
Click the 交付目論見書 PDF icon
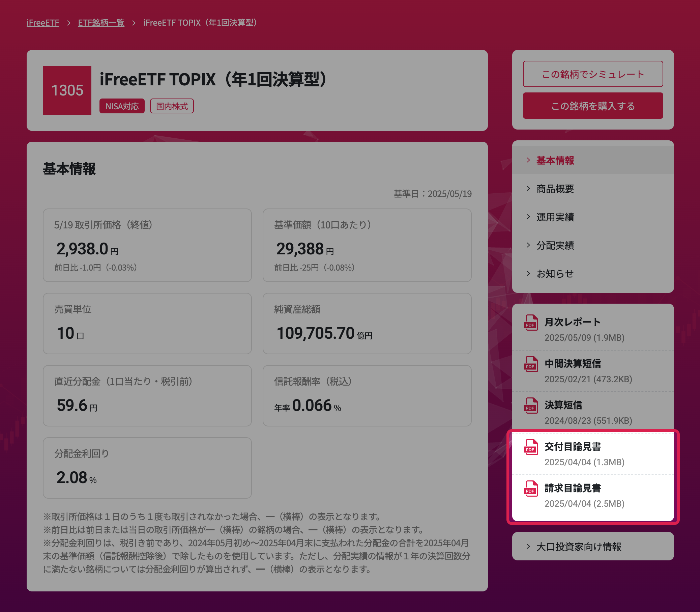point(531,447)
